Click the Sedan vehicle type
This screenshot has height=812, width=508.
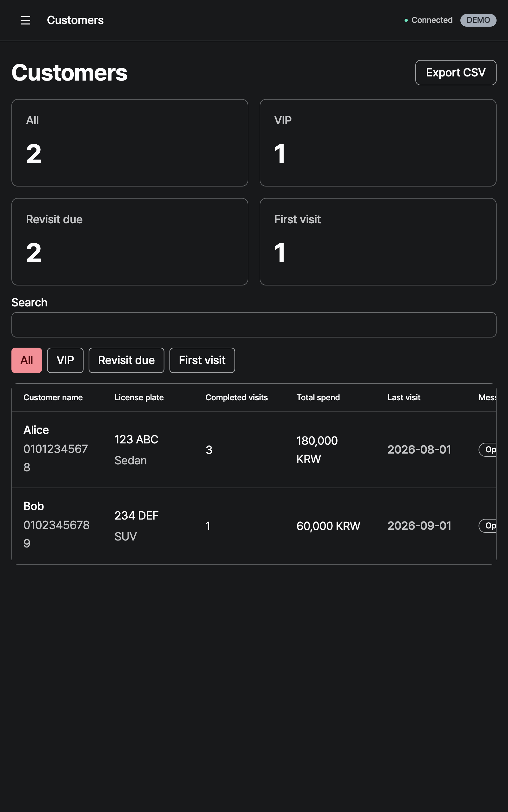tap(130, 460)
